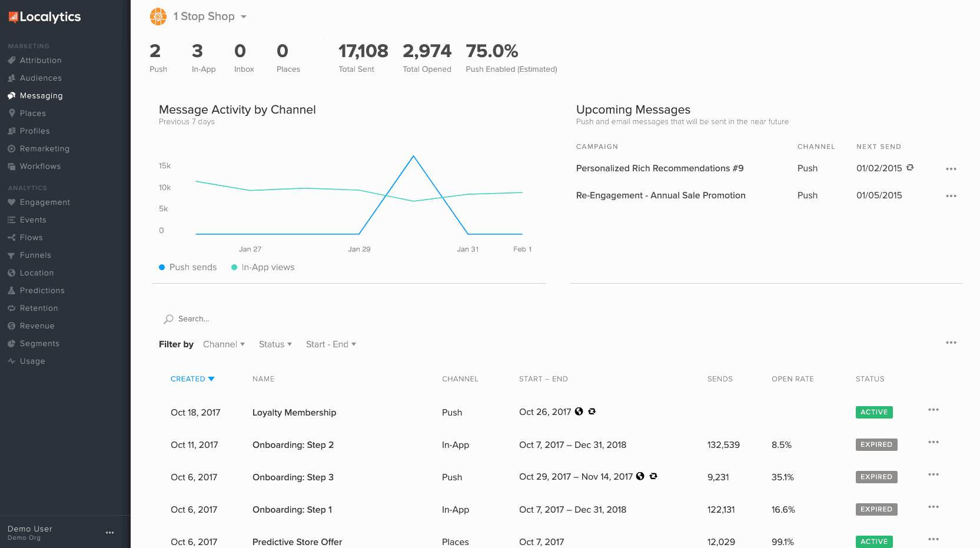Toggle Push sends series in chart legend
Image resolution: width=980 pixels, height=548 pixels.
(x=188, y=267)
